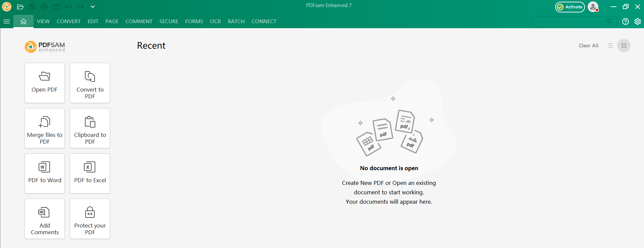The image size is (644, 248).
Task: Click Clear All recent documents
Action: pyautogui.click(x=589, y=46)
